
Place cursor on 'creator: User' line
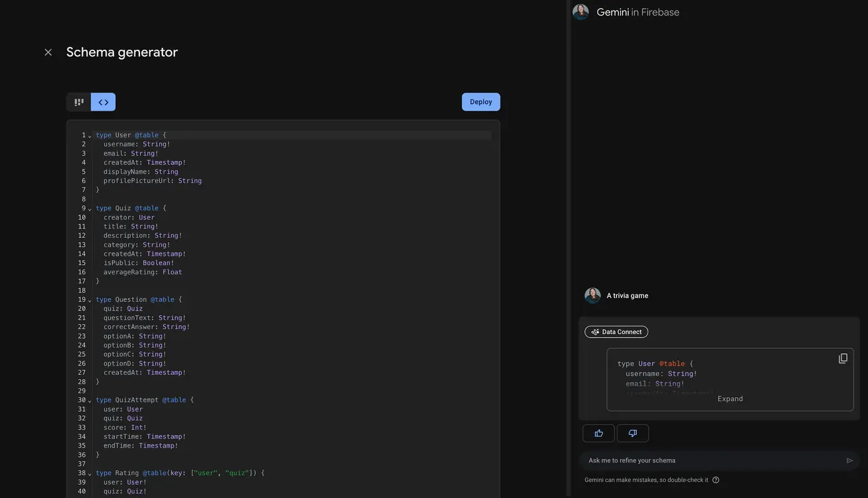pyautogui.click(x=129, y=218)
